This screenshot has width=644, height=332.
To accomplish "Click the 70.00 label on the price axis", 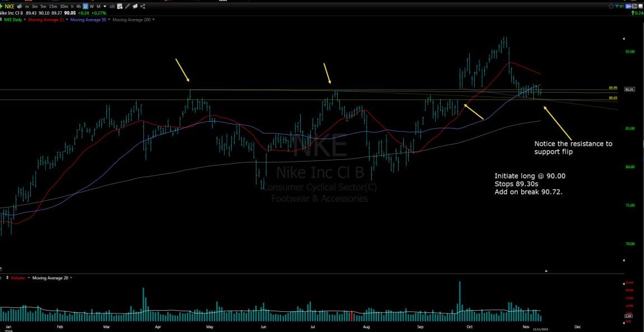I will tap(630, 243).
